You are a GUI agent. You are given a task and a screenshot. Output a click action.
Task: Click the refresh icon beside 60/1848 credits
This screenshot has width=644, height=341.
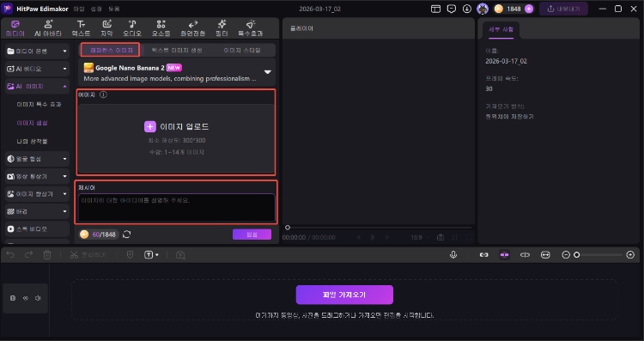coord(127,234)
